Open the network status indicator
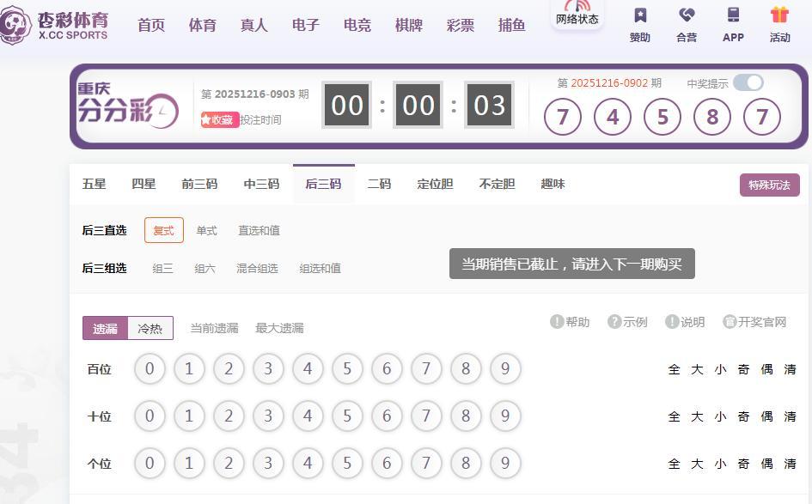 pos(577,14)
